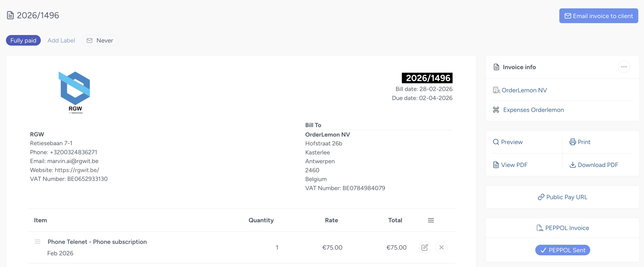Click the Public Pay URL chain-link icon
The image size is (644, 267).
[x=541, y=197]
